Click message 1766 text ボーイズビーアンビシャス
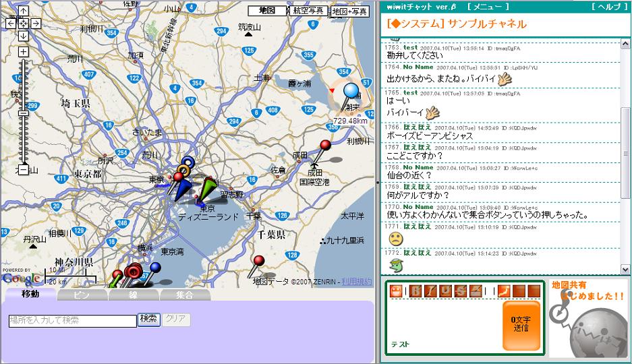This screenshot has height=364, width=632. coord(430,136)
